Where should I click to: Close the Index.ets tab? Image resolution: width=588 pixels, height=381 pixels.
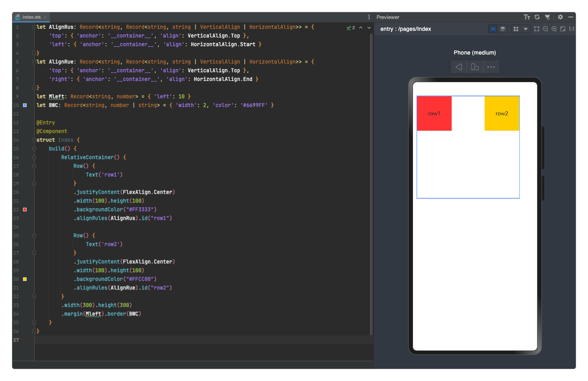(x=45, y=17)
